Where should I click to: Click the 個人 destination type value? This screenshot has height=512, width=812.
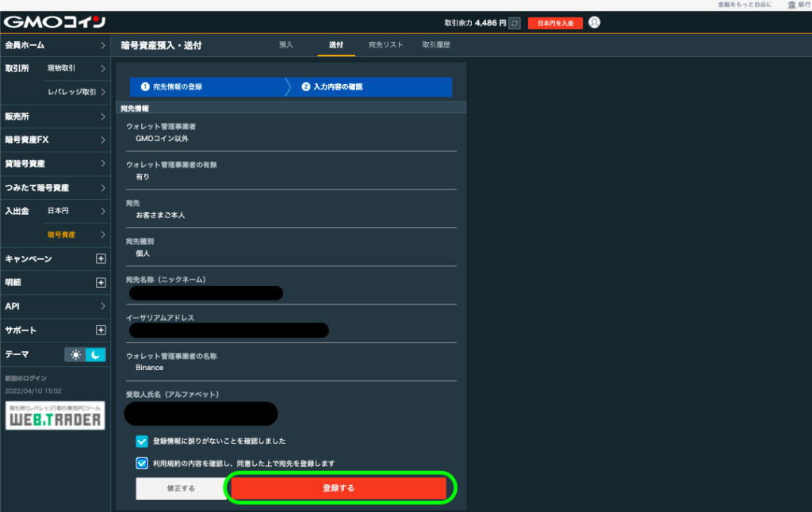point(143,254)
